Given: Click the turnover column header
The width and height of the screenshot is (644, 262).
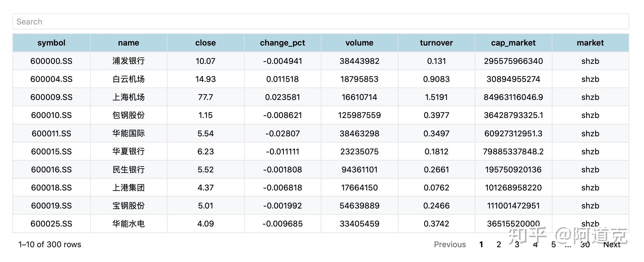Looking at the screenshot, I should click(436, 43).
